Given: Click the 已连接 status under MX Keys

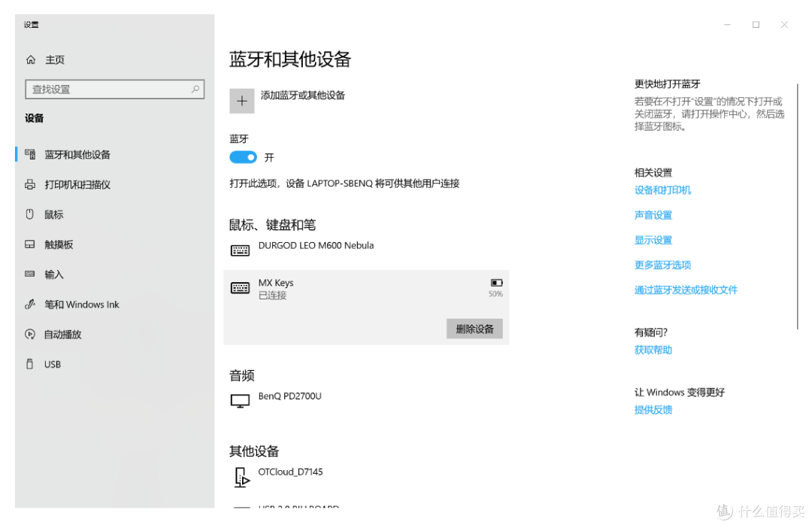Looking at the screenshot, I should click(272, 296).
